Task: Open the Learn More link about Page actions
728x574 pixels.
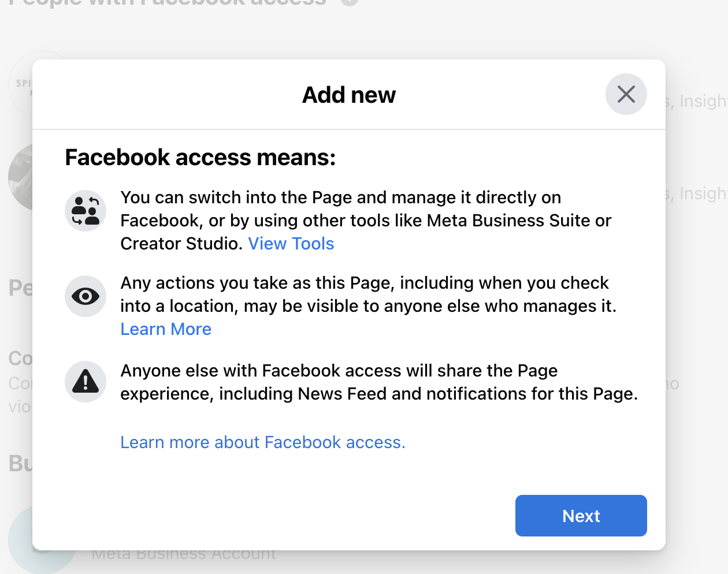Action: tap(166, 329)
